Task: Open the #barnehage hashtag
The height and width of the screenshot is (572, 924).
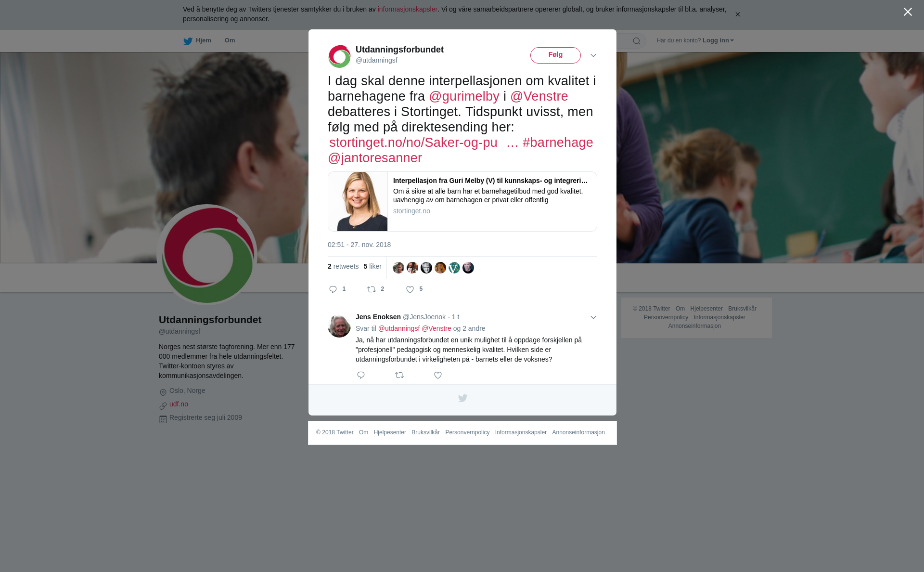Action: coord(558,143)
